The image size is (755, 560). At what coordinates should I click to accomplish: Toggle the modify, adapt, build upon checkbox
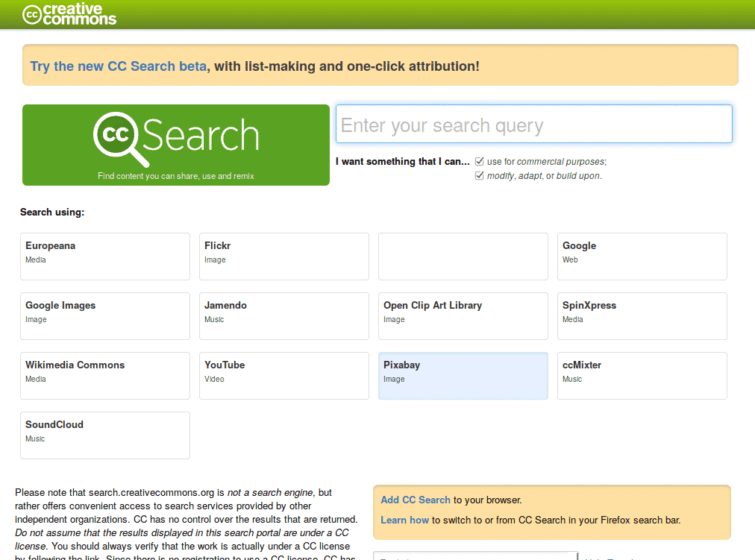(x=480, y=176)
